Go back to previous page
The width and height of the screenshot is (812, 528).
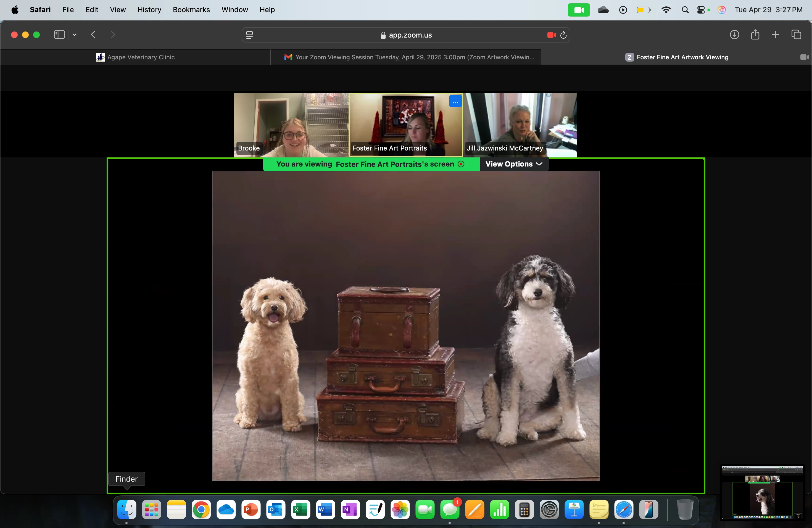(93, 35)
